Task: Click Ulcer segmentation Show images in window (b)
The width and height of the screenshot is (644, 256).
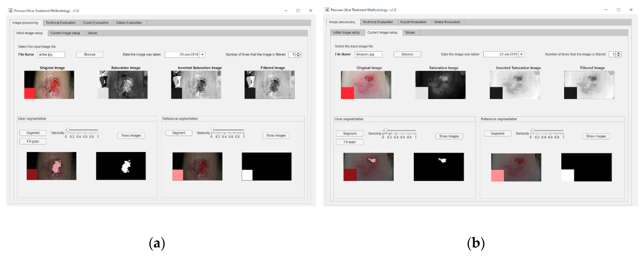Action: pos(449,136)
